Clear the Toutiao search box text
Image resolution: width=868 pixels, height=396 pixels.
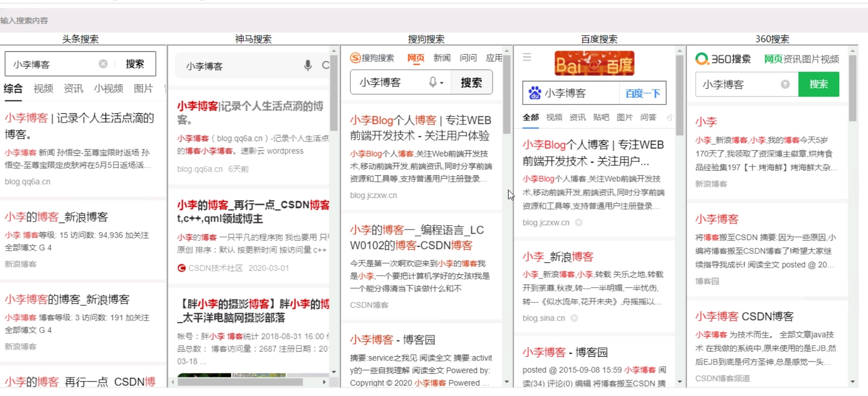pyautogui.click(x=103, y=64)
